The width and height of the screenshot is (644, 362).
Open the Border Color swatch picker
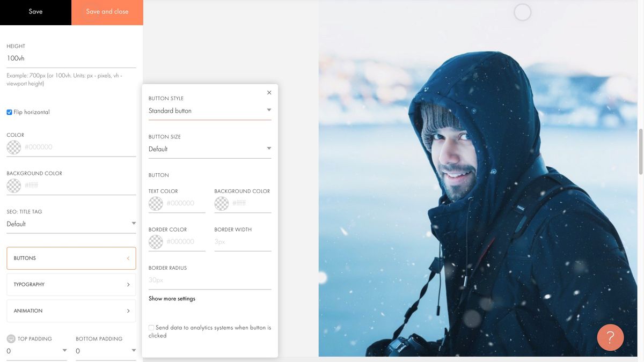156,242
